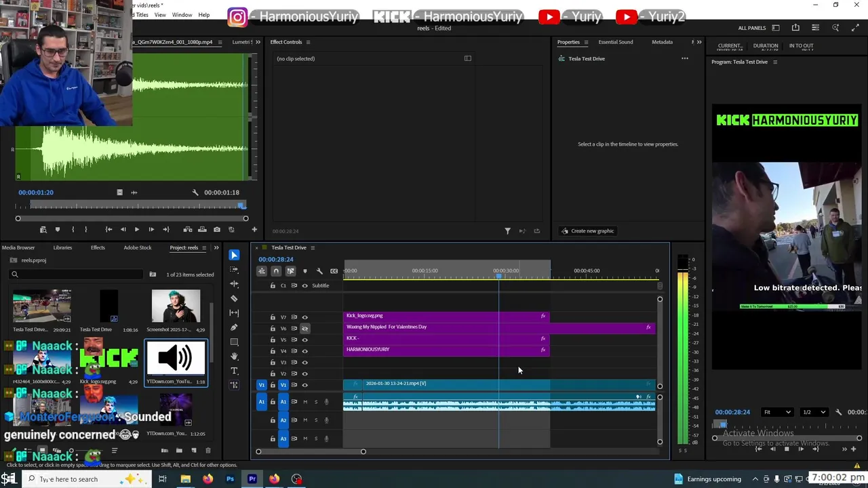Mark Out point in Source monitor

click(x=85, y=230)
